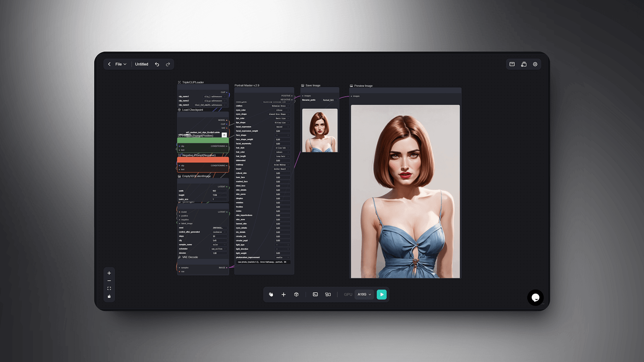Open the settings gear icon

(x=535, y=64)
